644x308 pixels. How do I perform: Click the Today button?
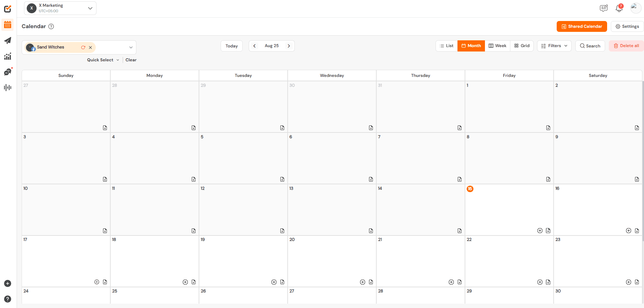231,46
